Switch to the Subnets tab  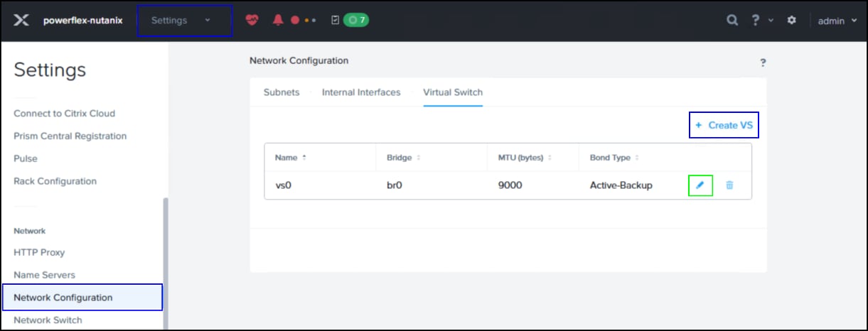point(282,92)
